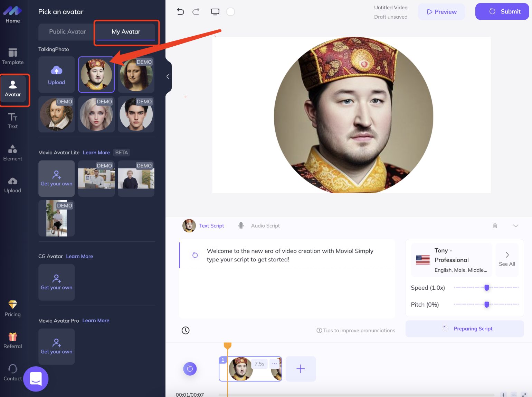Click the play icon beside script text
The height and width of the screenshot is (397, 532).
195,255
